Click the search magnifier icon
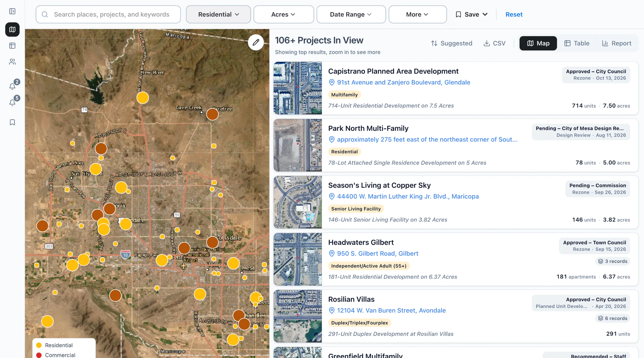644x358 pixels. click(x=45, y=14)
